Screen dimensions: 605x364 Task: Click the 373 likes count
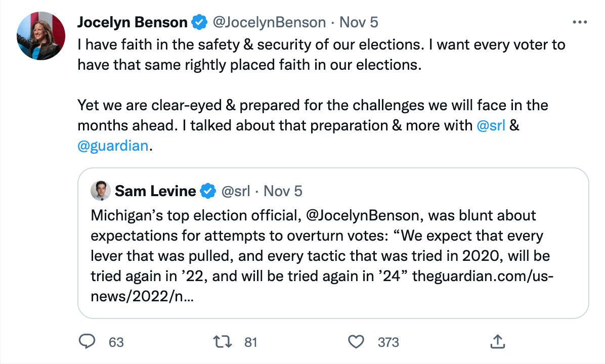click(388, 342)
